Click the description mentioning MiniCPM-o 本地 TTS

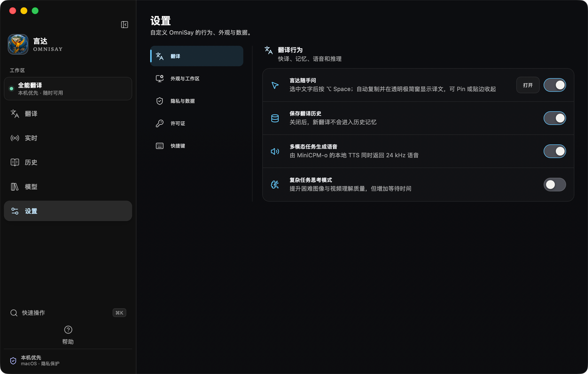354,155
